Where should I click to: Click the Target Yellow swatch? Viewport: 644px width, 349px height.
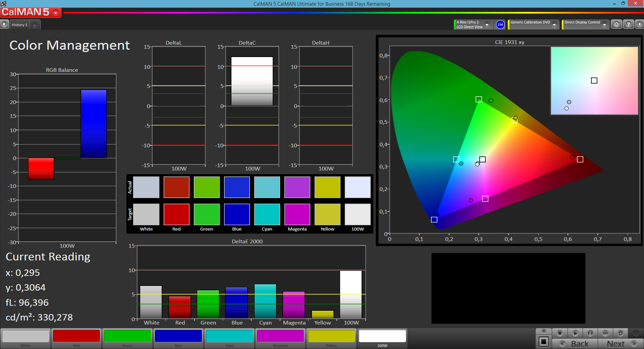[327, 214]
